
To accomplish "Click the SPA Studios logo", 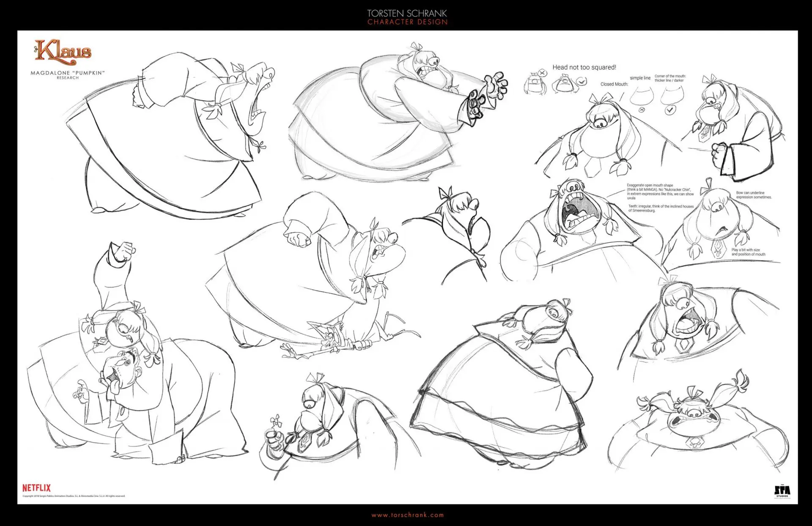I will coord(782,491).
